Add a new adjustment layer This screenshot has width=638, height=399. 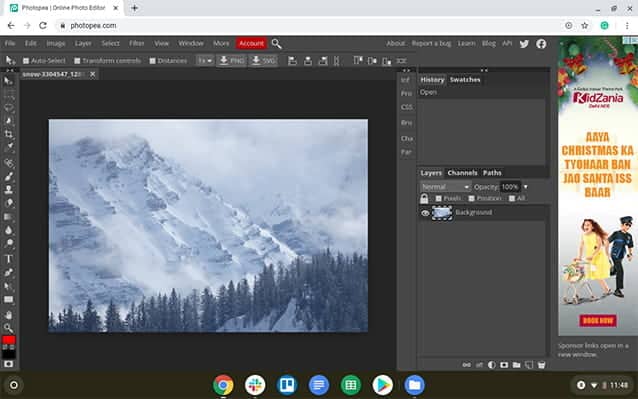pos(492,365)
